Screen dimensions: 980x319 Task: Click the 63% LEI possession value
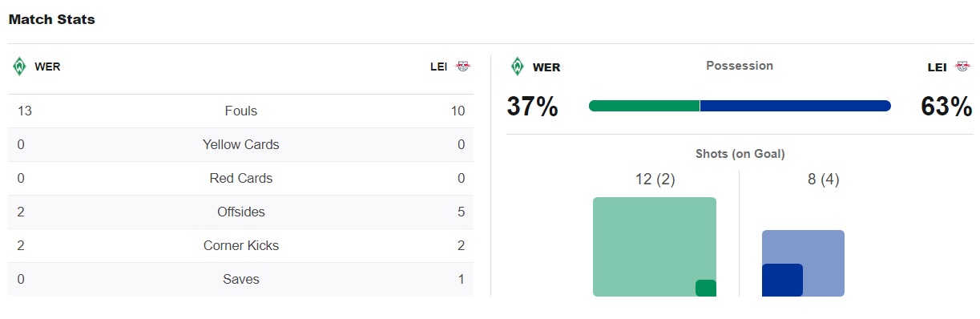click(946, 106)
